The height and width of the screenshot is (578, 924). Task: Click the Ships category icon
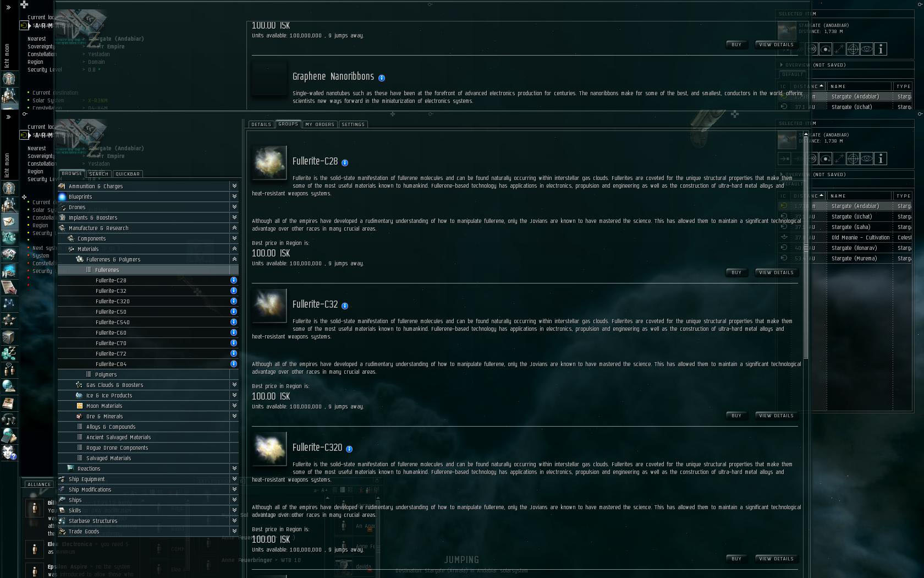tap(62, 500)
